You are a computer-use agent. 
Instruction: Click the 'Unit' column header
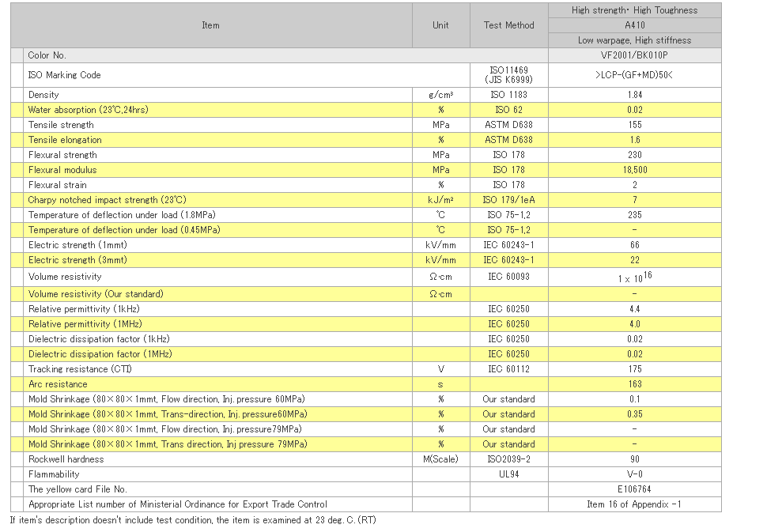(440, 25)
